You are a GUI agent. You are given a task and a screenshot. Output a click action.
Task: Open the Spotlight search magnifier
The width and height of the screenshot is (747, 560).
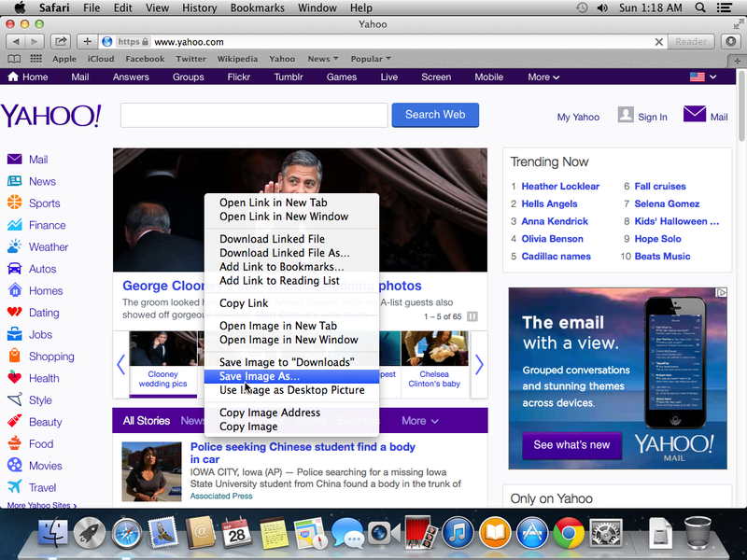tap(700, 7)
